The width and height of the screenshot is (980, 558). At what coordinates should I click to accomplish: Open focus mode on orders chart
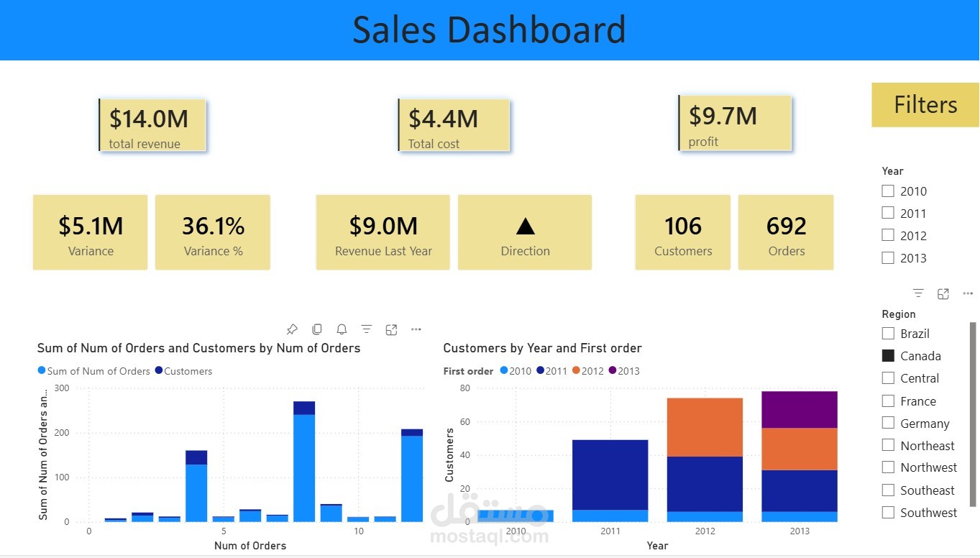[391, 329]
